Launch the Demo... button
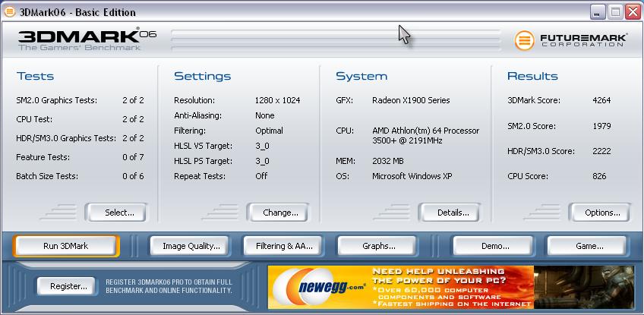The image size is (644, 315). point(495,246)
